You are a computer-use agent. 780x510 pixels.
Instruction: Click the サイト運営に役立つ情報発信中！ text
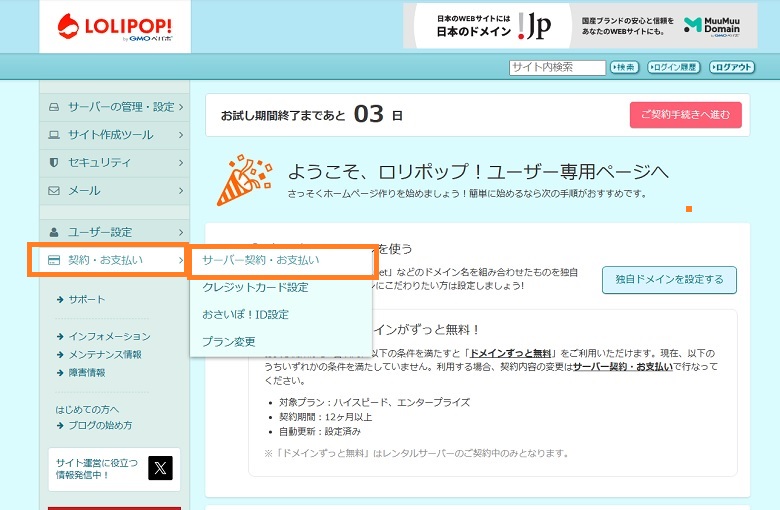[x=97, y=469]
